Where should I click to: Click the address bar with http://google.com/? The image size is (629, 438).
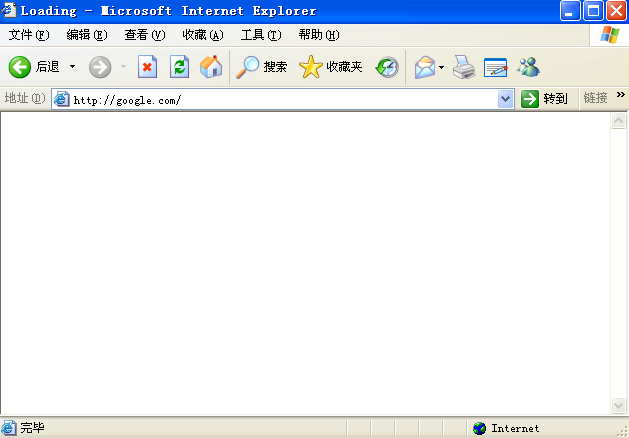[x=283, y=99]
